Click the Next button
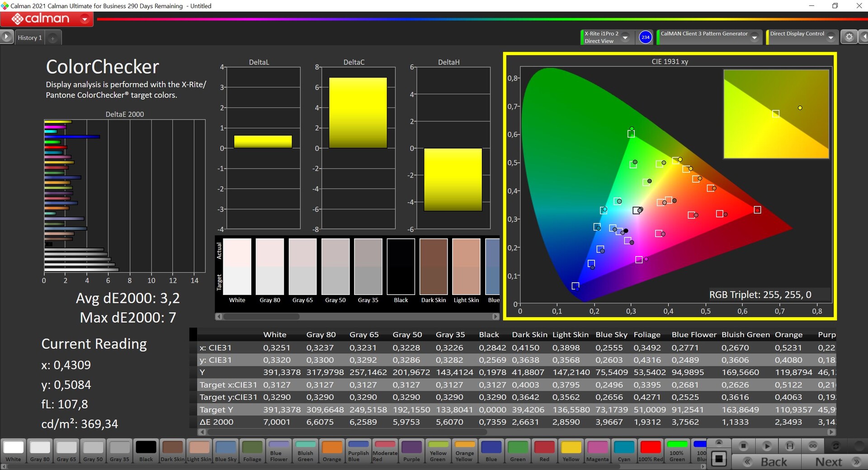Viewport: 868px width, 470px height. pyautogui.click(x=834, y=462)
